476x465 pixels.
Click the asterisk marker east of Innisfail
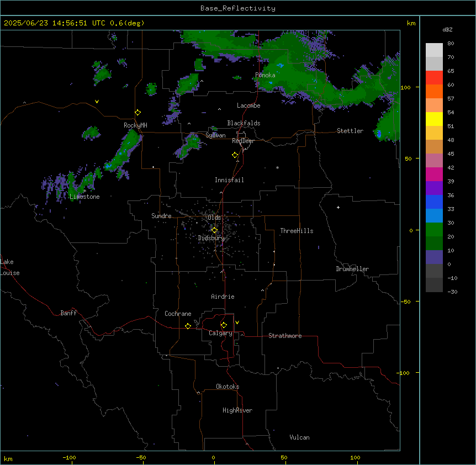(x=277, y=167)
